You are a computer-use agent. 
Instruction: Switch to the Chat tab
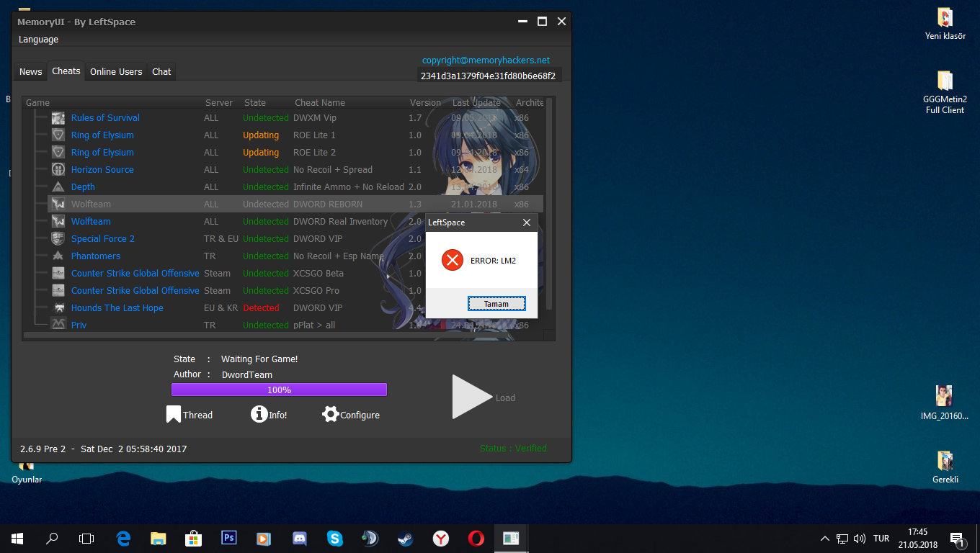click(161, 71)
